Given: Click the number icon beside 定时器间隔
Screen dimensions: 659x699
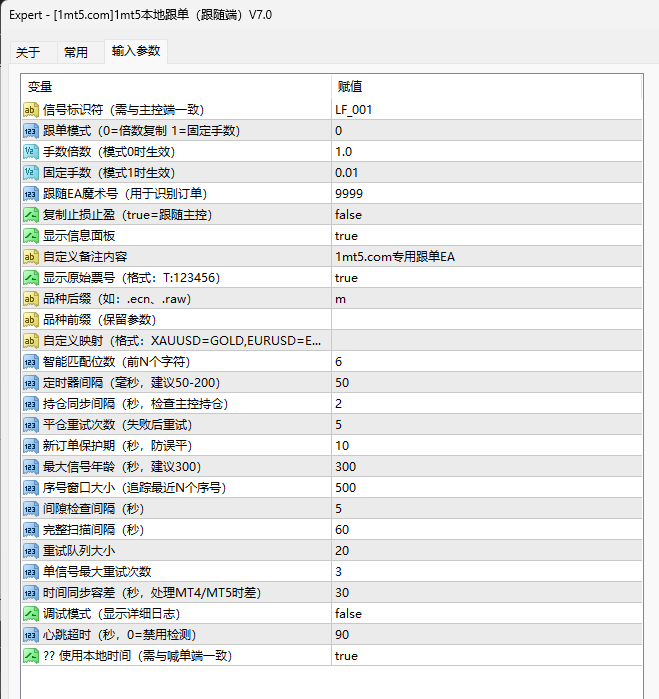Looking at the screenshot, I should click(x=30, y=383).
